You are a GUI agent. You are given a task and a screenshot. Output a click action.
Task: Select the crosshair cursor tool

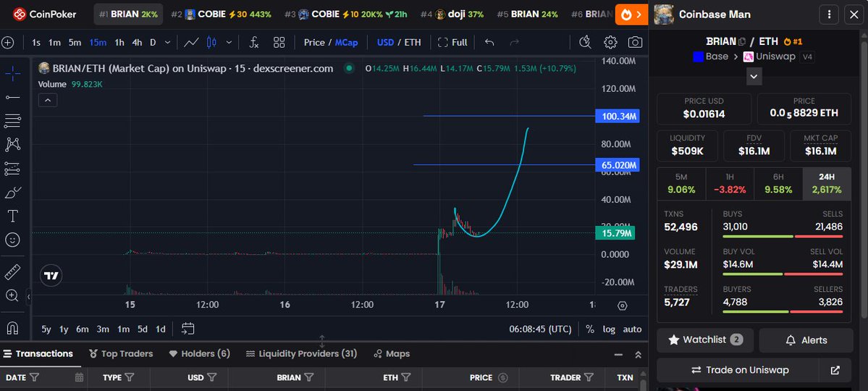pyautogui.click(x=12, y=73)
